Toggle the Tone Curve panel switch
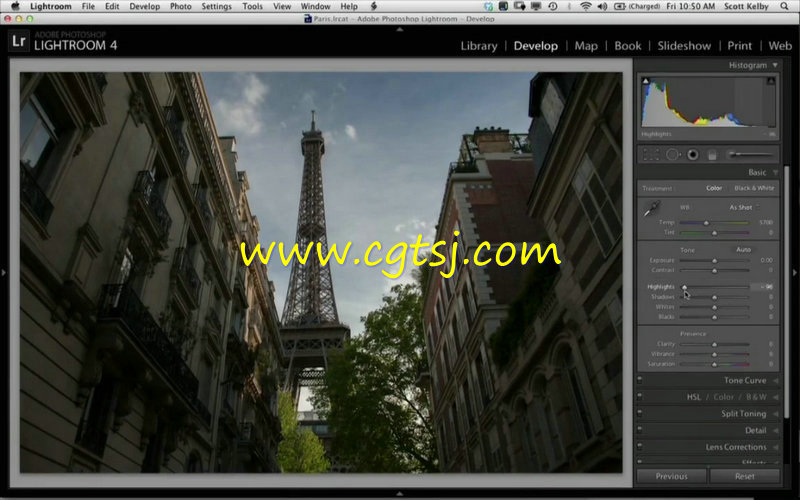Screen dimensions: 800x500 640,380
